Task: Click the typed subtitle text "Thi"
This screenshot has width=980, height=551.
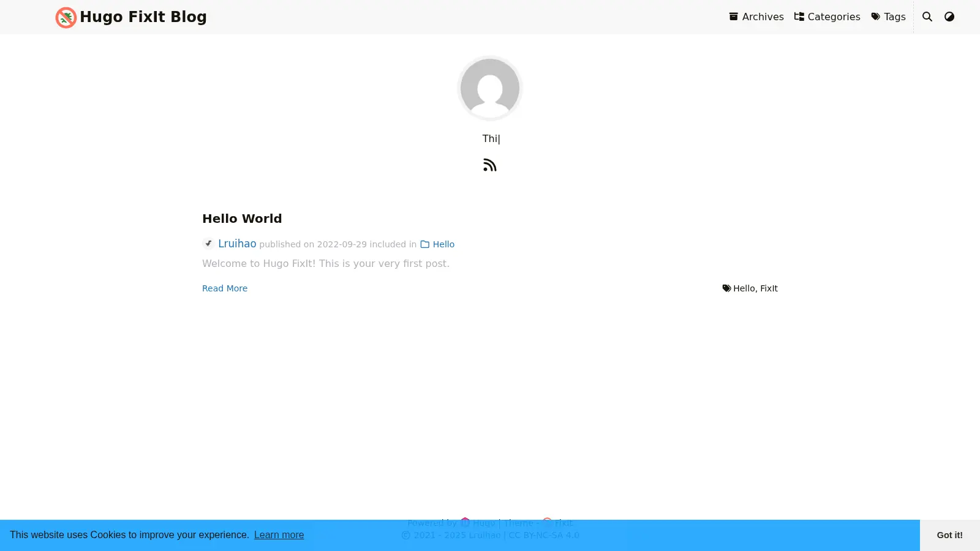Action: point(490,138)
